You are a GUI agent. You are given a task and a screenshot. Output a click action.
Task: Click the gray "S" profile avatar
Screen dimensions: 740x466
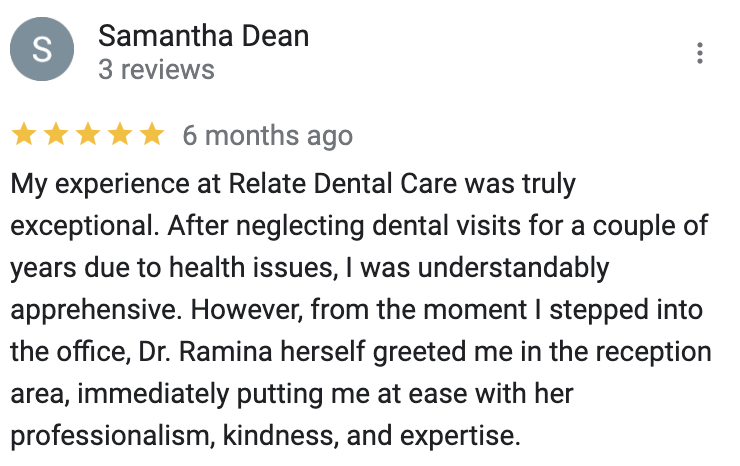coord(42,52)
